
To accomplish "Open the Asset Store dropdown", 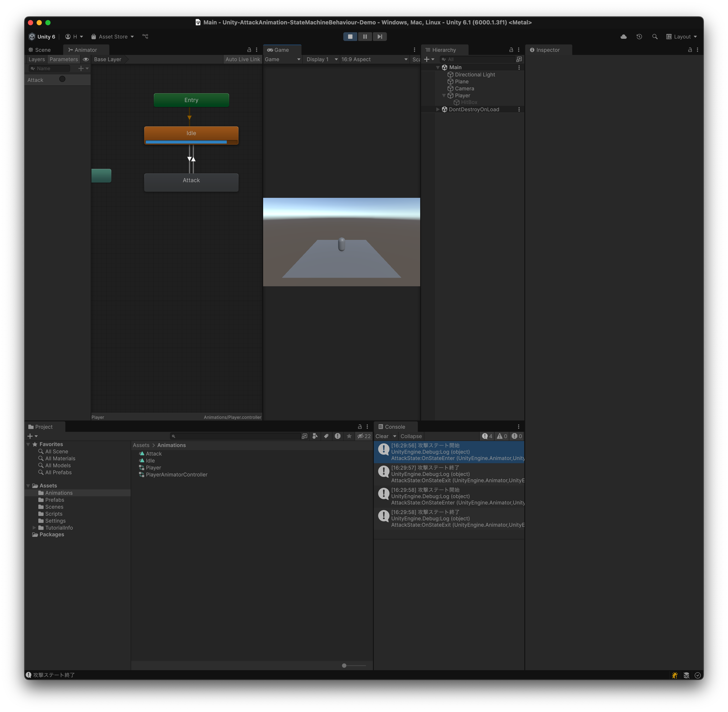I will 112,37.
